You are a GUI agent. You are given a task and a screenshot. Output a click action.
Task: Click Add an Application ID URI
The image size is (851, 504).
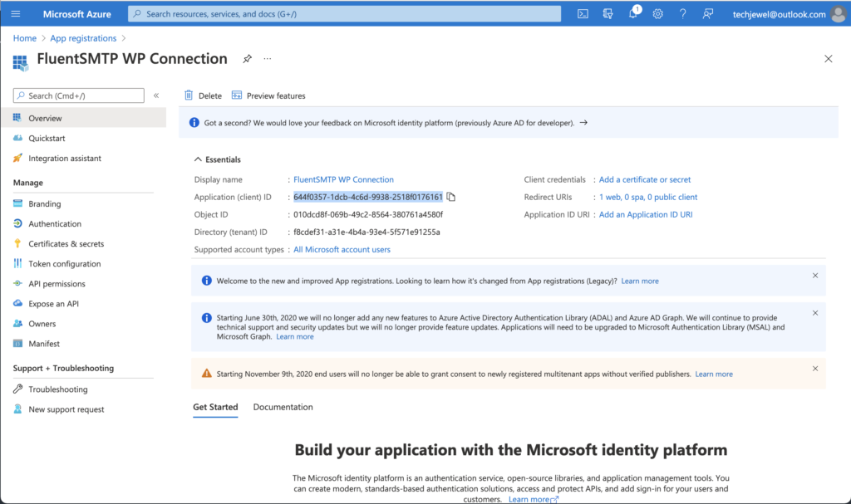coord(646,214)
